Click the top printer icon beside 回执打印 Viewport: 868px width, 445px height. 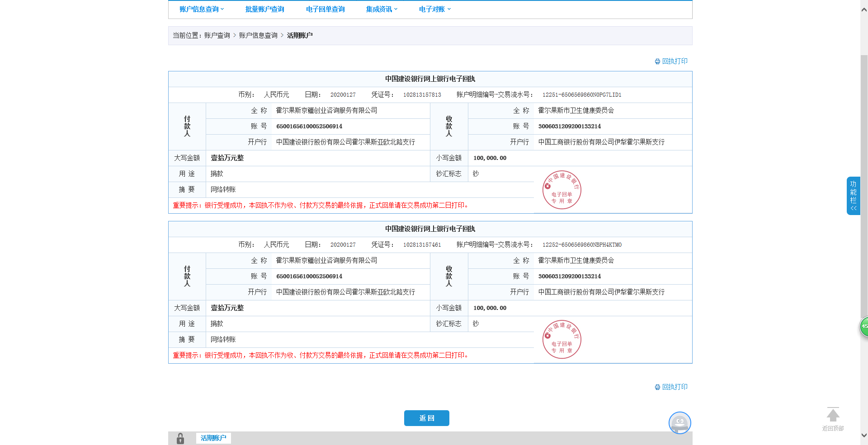click(x=657, y=61)
